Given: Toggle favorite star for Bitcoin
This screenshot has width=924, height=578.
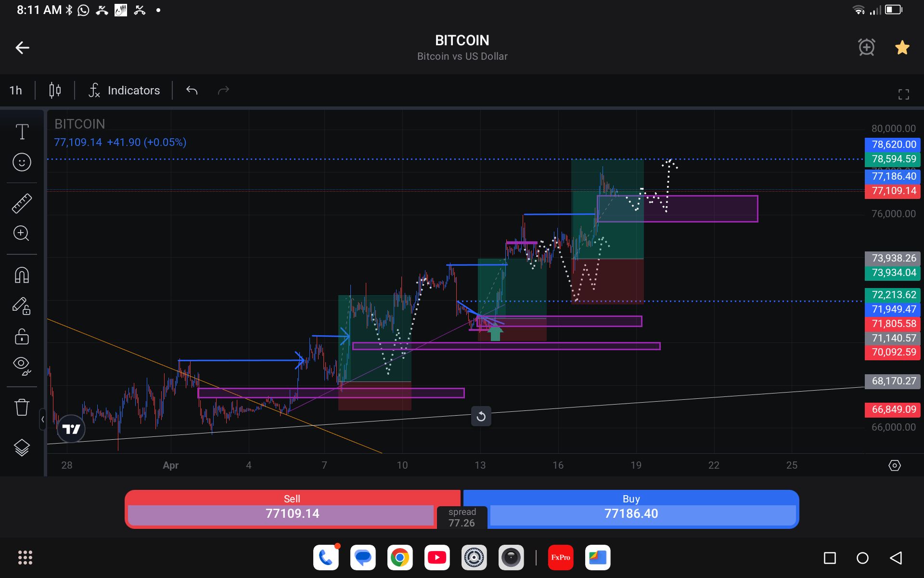Looking at the screenshot, I should coord(902,47).
